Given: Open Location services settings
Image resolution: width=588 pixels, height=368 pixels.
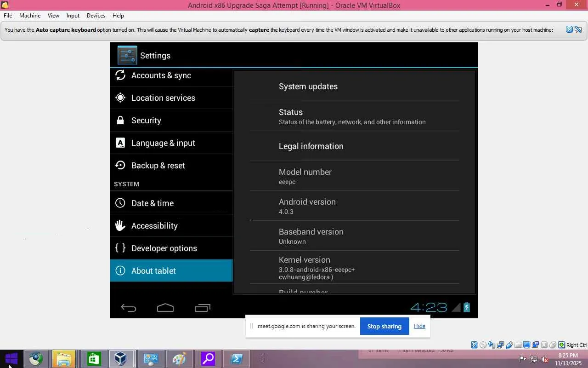Looking at the screenshot, I should pyautogui.click(x=171, y=98).
